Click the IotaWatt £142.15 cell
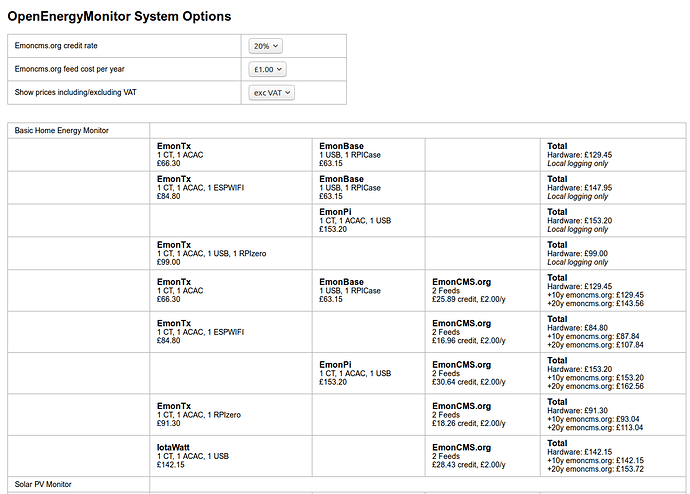Viewport: 690px width, 494px height. (x=231, y=456)
